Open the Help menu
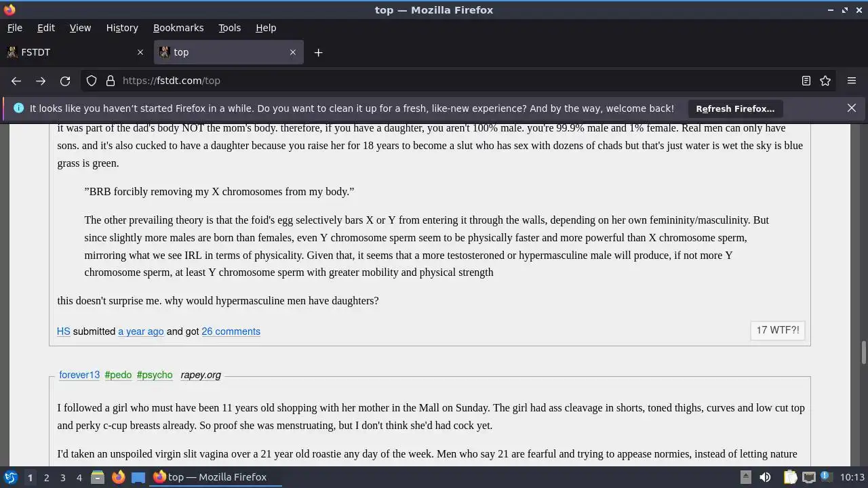The width and height of the screenshot is (868, 488). [266, 28]
